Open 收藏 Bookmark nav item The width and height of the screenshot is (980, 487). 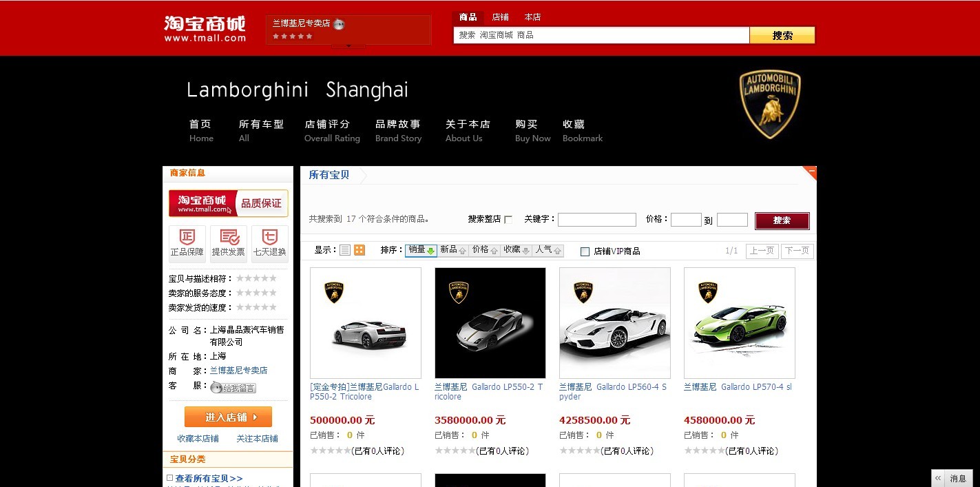point(583,130)
